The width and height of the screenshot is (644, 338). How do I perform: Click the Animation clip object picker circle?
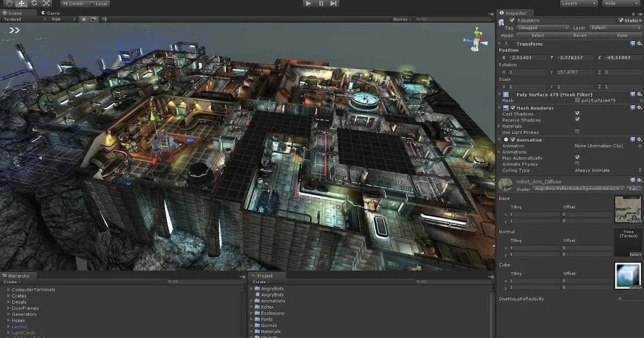coord(640,145)
